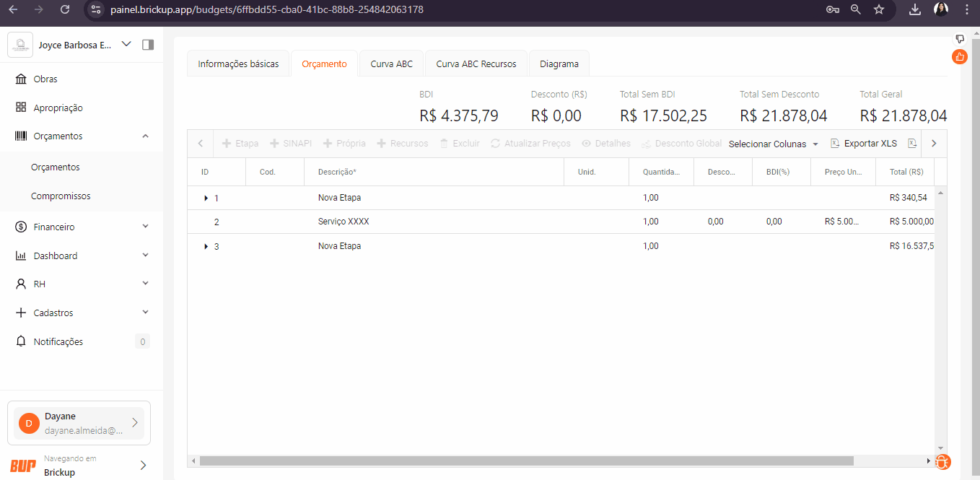The image size is (980, 480).
Task: Switch to Informações básicas tab
Action: [x=238, y=64]
